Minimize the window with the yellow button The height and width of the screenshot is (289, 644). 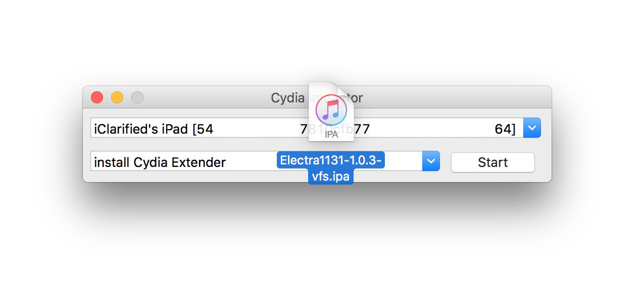117,97
